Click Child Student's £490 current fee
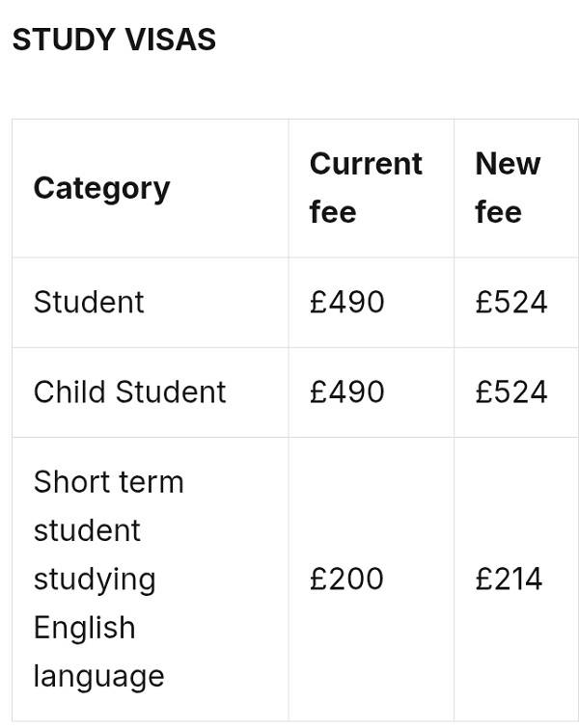This screenshot has width=579, height=728. click(x=346, y=391)
